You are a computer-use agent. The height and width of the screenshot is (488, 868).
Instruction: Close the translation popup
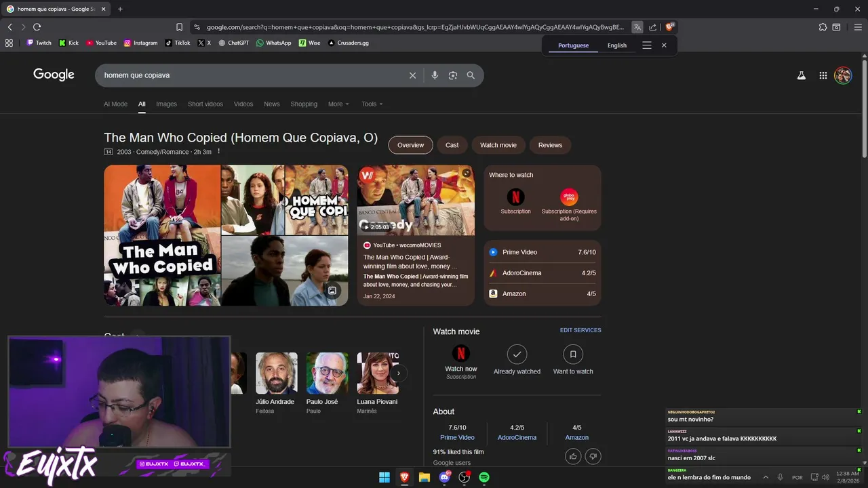pos(664,45)
